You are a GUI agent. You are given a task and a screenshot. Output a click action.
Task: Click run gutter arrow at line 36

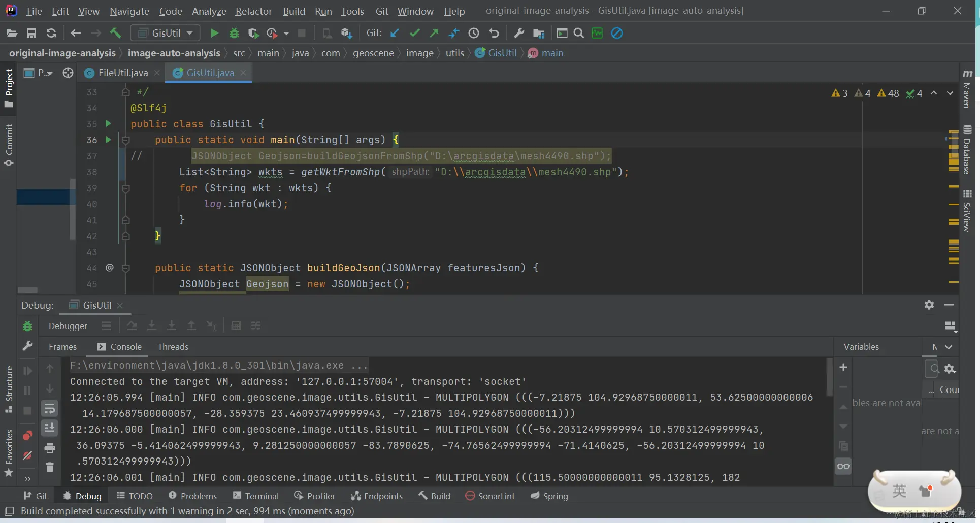tap(108, 140)
